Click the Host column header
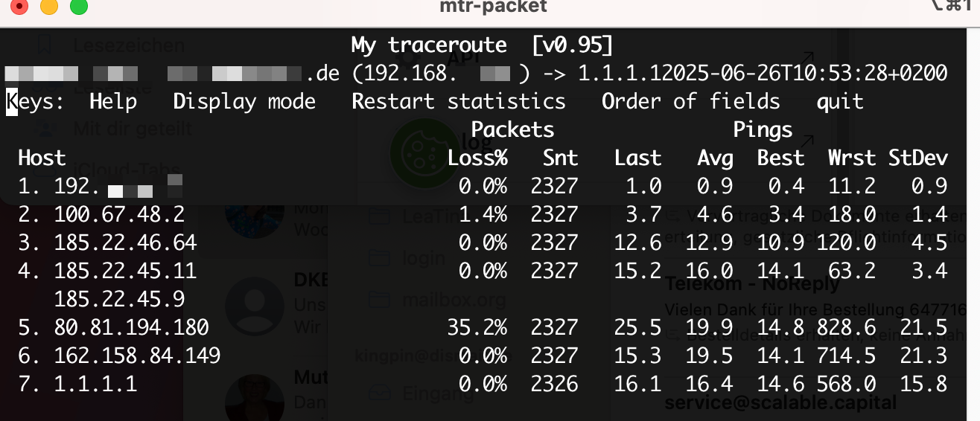 click(42, 158)
